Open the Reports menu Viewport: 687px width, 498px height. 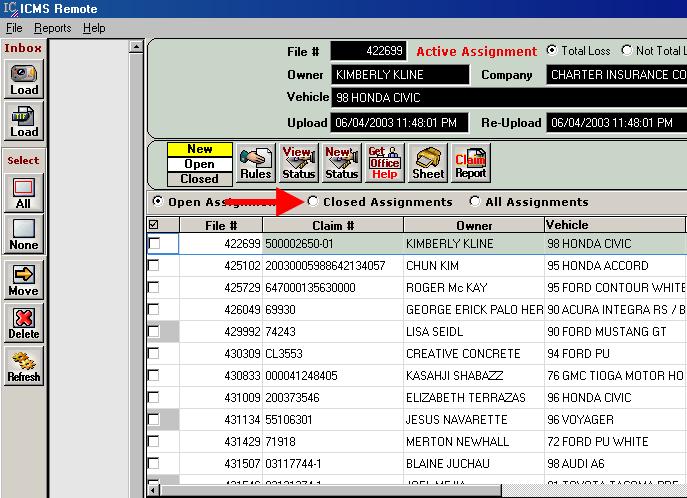(53, 28)
